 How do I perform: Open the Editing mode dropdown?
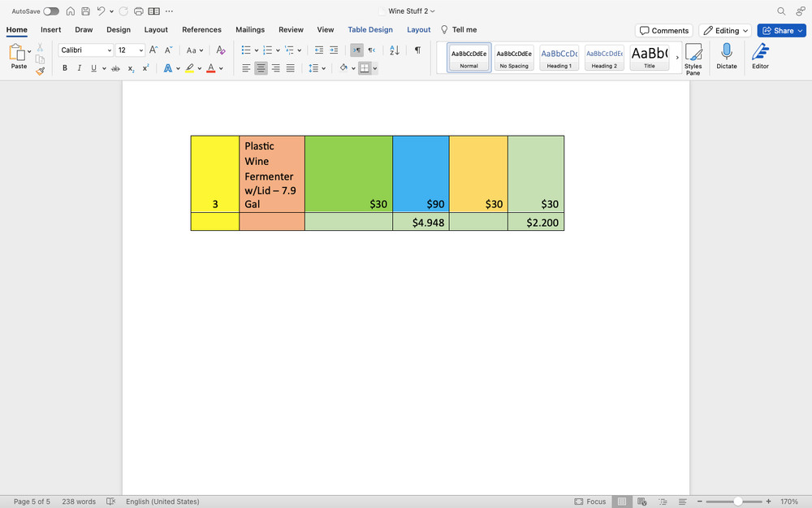point(724,30)
